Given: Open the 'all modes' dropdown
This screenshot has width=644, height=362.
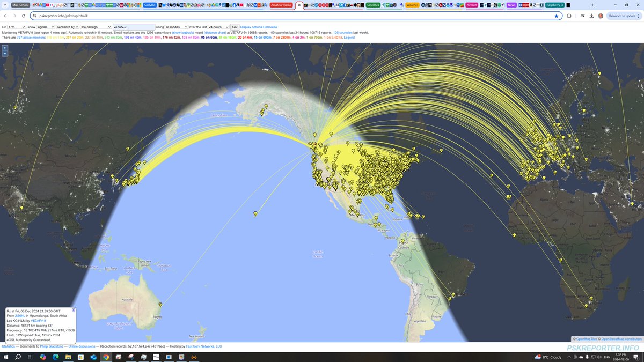Looking at the screenshot, I should (x=176, y=27).
